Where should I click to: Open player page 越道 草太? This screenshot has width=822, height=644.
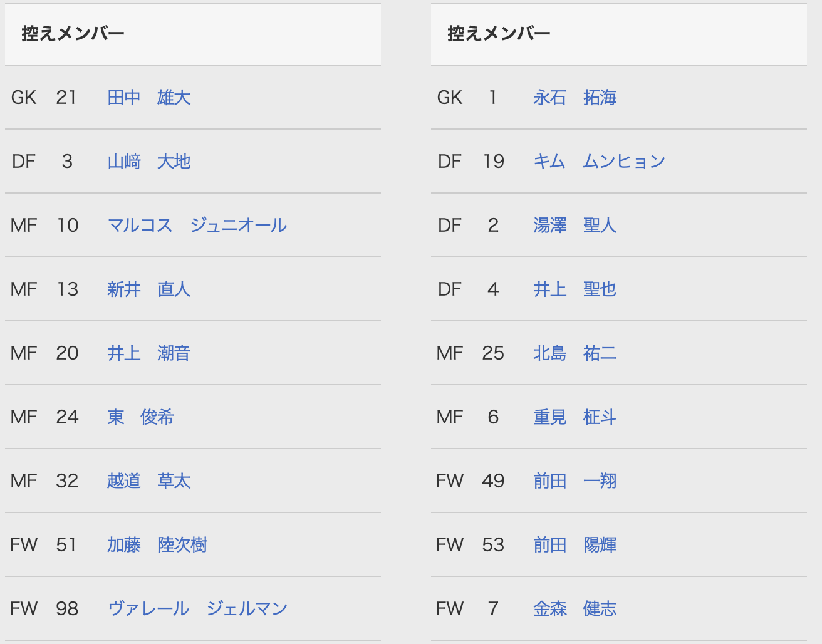click(149, 481)
